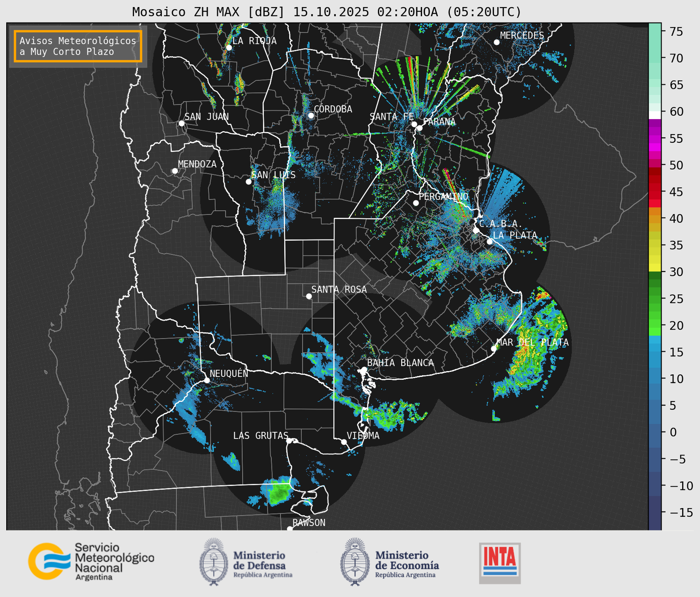
Task: Click the LA RIOJA city marker dot
Action: click(229, 48)
